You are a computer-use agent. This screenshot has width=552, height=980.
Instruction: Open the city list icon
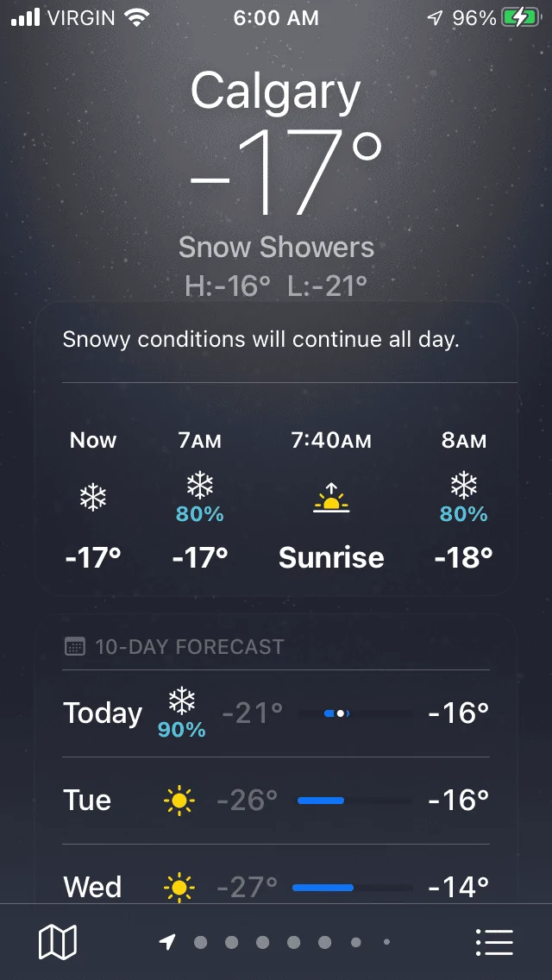pyautogui.click(x=494, y=942)
